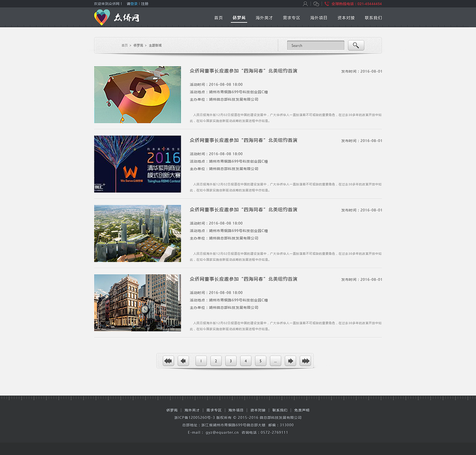Select the 侨梦苑 navigation tab
Image resolution: width=476 pixels, height=455 pixels.
[x=239, y=17]
